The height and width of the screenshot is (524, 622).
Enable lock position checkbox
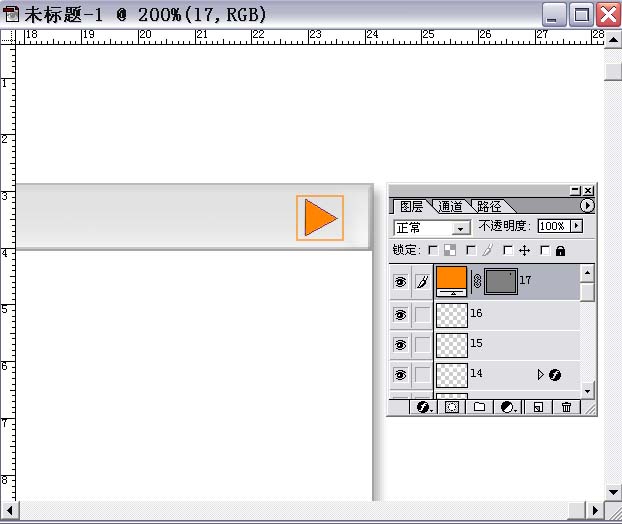[x=508, y=250]
